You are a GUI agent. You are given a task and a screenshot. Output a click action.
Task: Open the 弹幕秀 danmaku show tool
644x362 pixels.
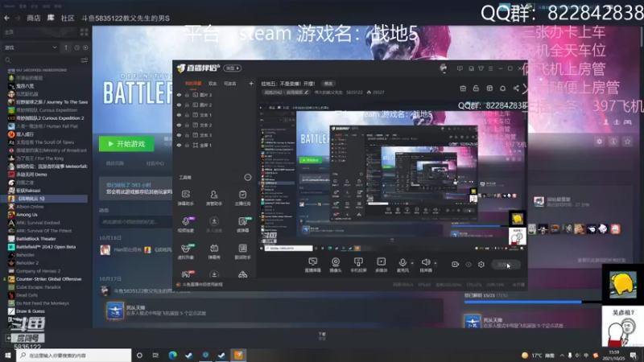214,251
